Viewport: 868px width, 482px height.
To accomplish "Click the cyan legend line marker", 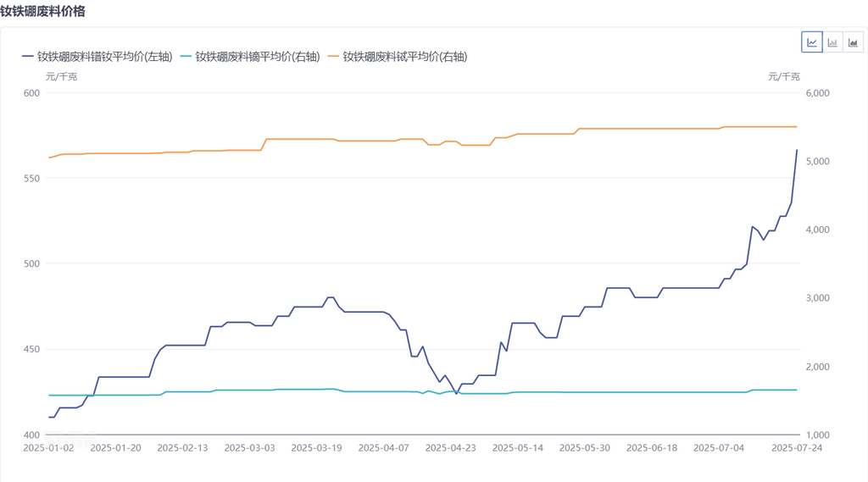I will (x=186, y=57).
